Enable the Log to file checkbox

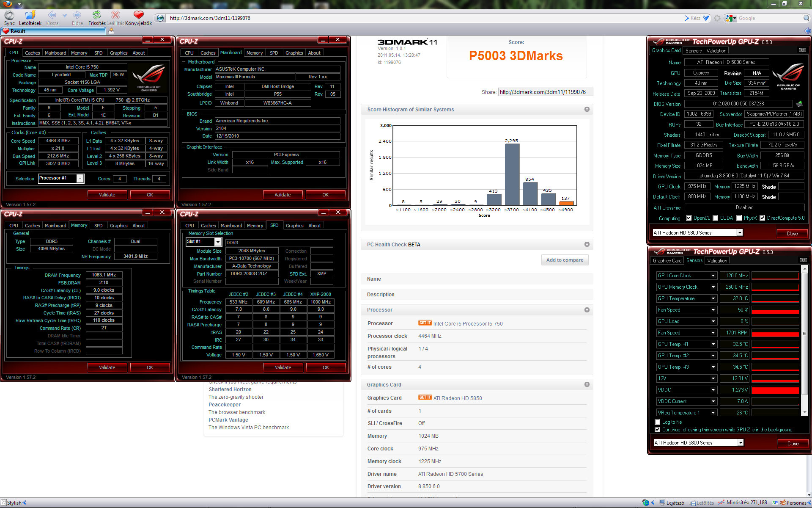point(658,422)
